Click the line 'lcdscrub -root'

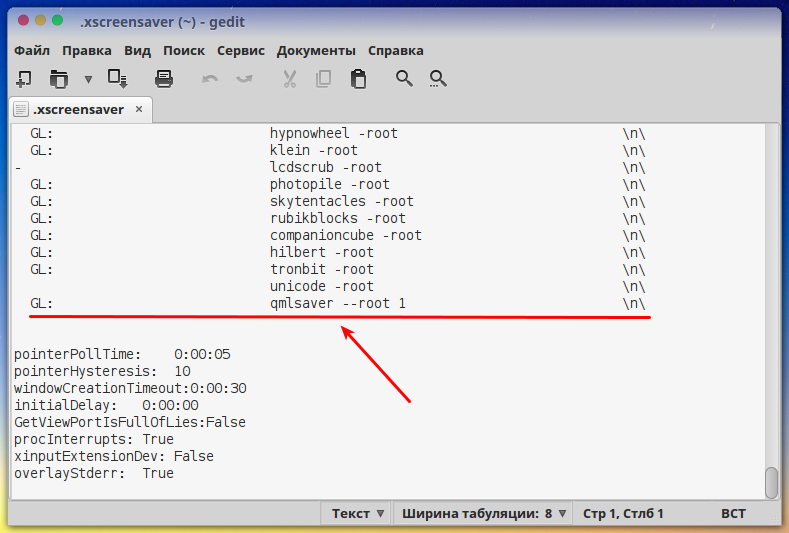coord(326,168)
